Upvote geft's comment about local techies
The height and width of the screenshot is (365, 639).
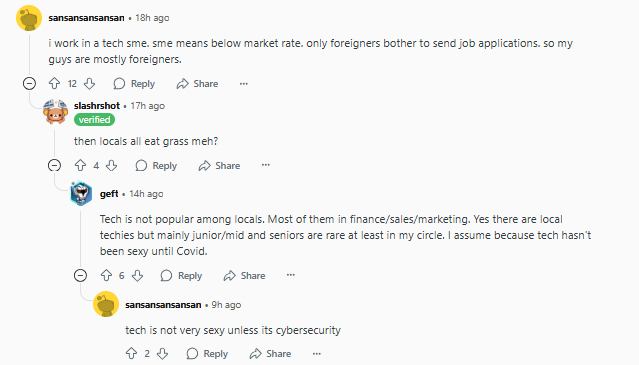(x=106, y=275)
